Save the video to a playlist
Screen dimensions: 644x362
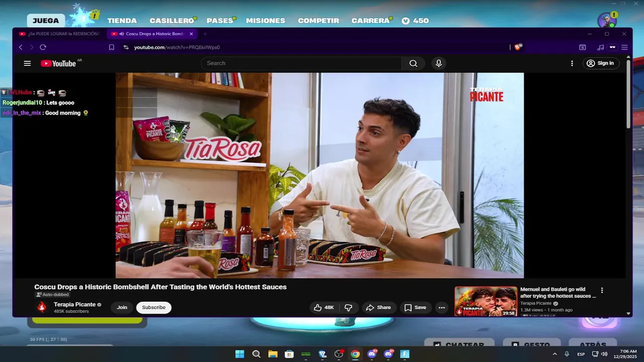pos(415,308)
